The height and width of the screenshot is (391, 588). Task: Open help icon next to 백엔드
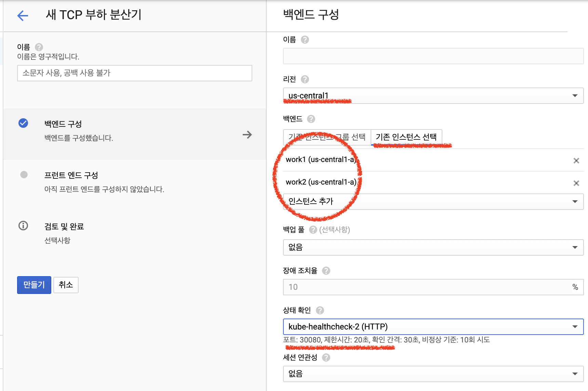(x=311, y=119)
